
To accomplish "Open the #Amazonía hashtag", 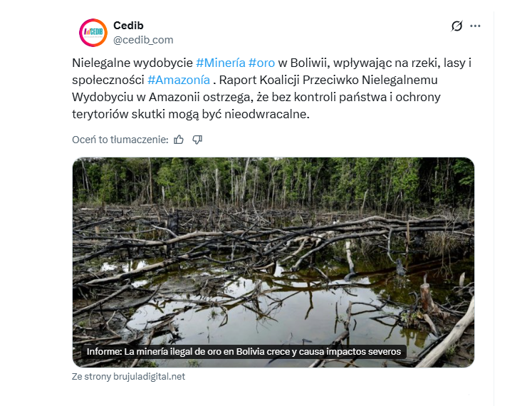I will click(x=179, y=80).
